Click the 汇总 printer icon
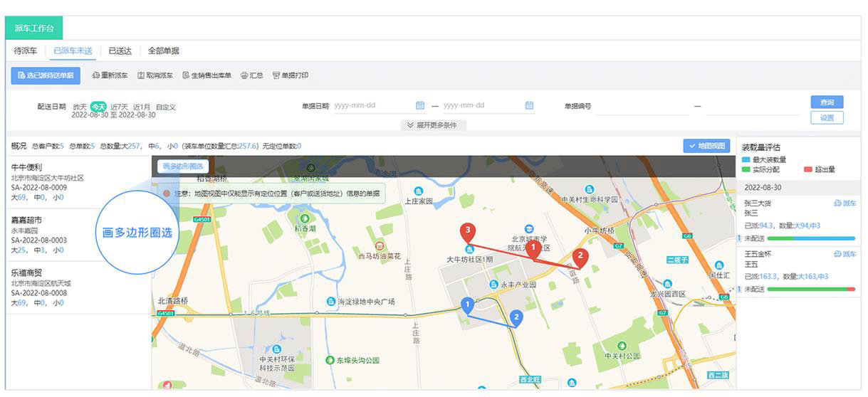 [244, 75]
